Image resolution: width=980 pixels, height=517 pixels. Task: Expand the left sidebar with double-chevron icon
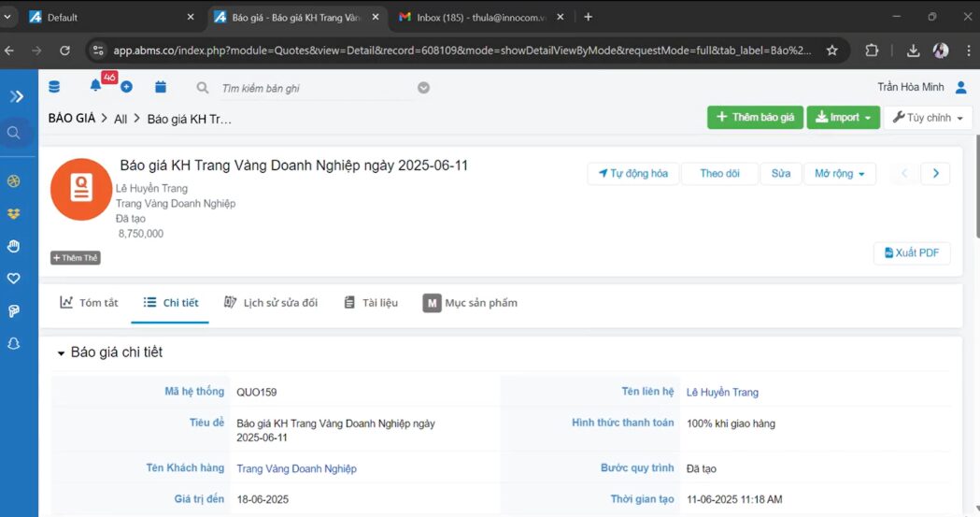(x=17, y=96)
